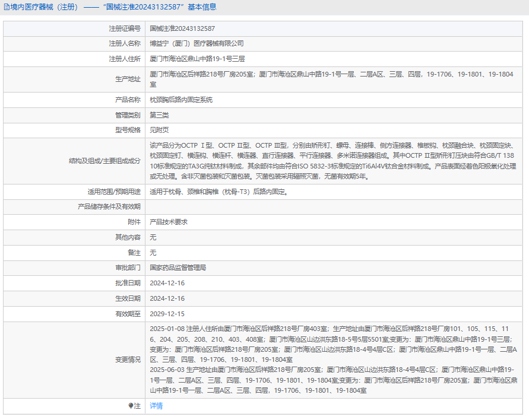This screenshot has width=529, height=420.
Task: Select 2024-12-16 in 批准日期 row
Action: tap(167, 283)
